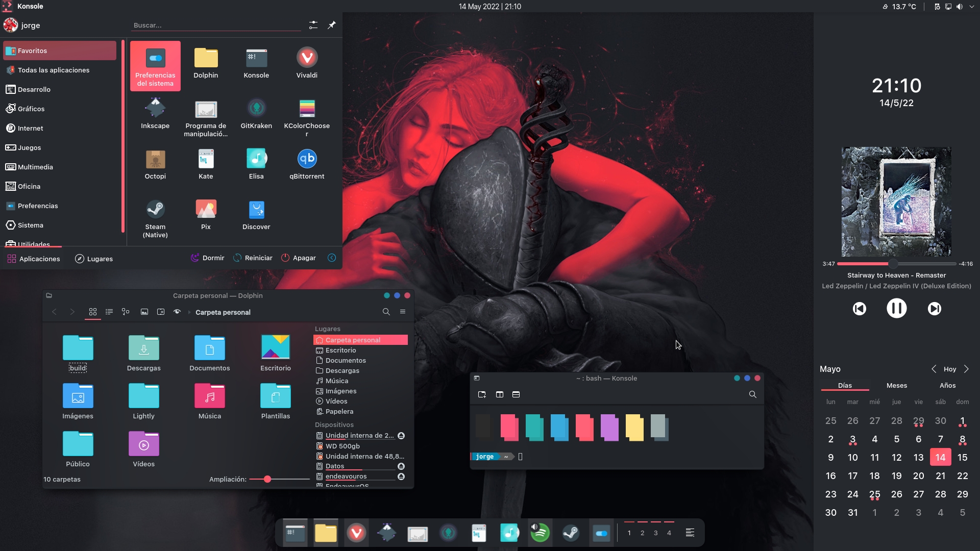Switch Dolphin to details tree view
Viewport: 980px width, 551px height.
pyautogui.click(x=126, y=312)
